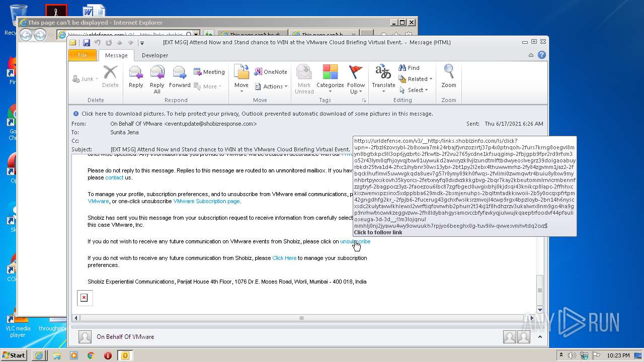Click the vertical scrollbar down arrow
This screenshot has height=362, width=644.
(540, 309)
